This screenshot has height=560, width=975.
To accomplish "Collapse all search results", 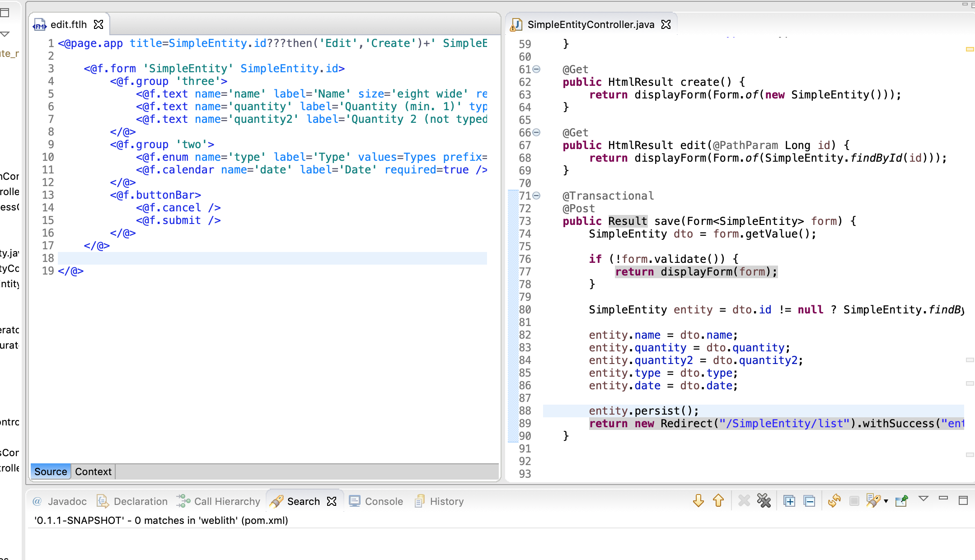I will [810, 501].
